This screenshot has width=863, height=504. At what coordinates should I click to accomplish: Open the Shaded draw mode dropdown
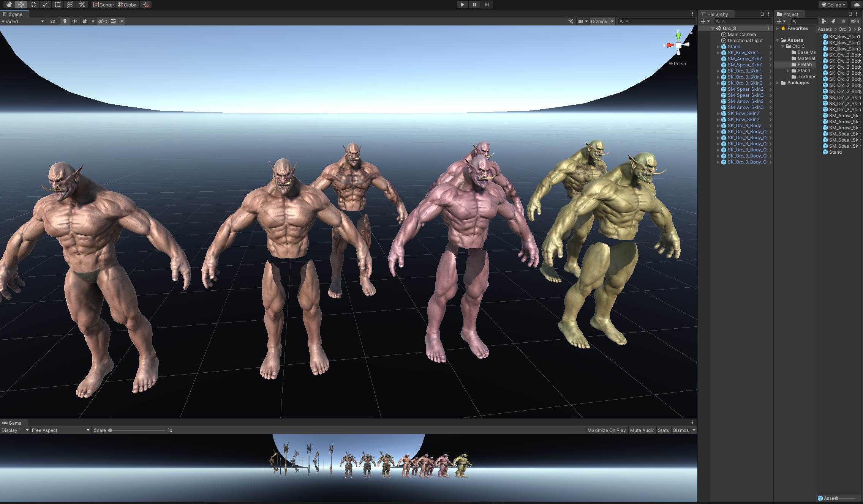[x=23, y=21]
